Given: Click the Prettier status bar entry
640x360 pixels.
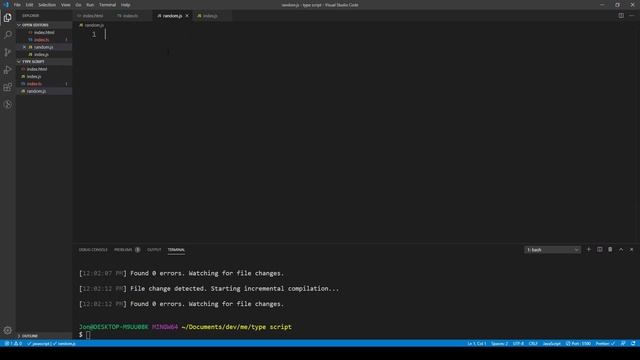Looking at the screenshot, I should pos(605,344).
